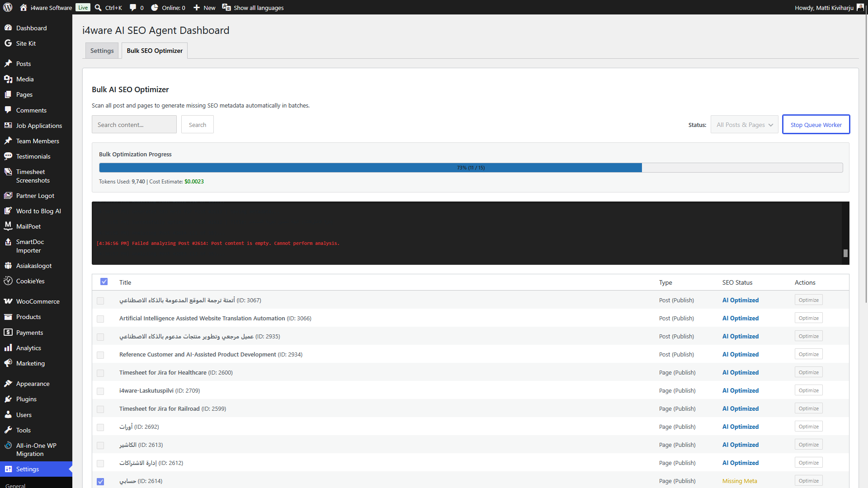
Task: Click the Missing Meta status for ID 2614
Action: (740, 481)
